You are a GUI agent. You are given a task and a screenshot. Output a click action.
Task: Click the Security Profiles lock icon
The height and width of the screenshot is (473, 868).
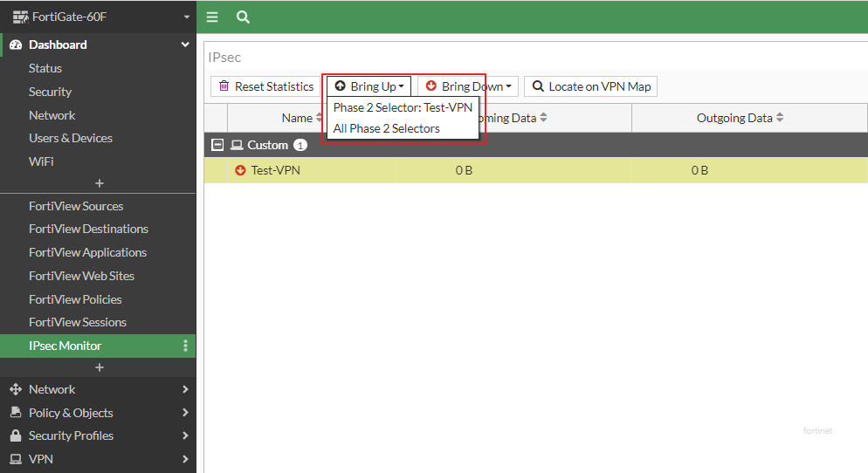tap(16, 435)
